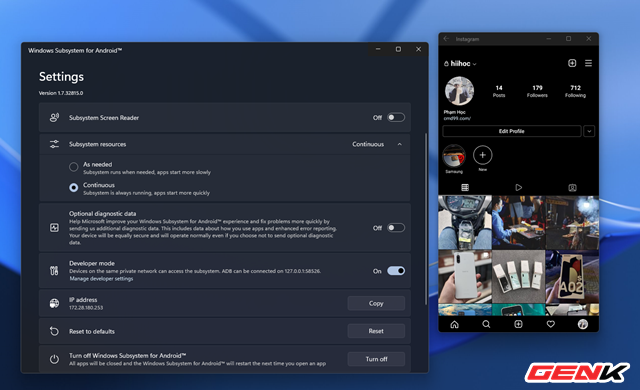Open the 179 Followers list
Viewport: 640px width, 390px height.
537,91
